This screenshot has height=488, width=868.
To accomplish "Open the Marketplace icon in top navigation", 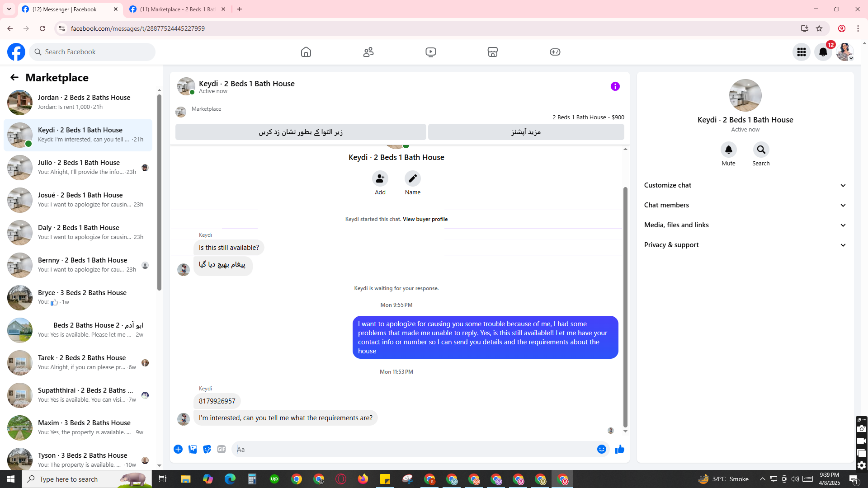I will tap(493, 52).
